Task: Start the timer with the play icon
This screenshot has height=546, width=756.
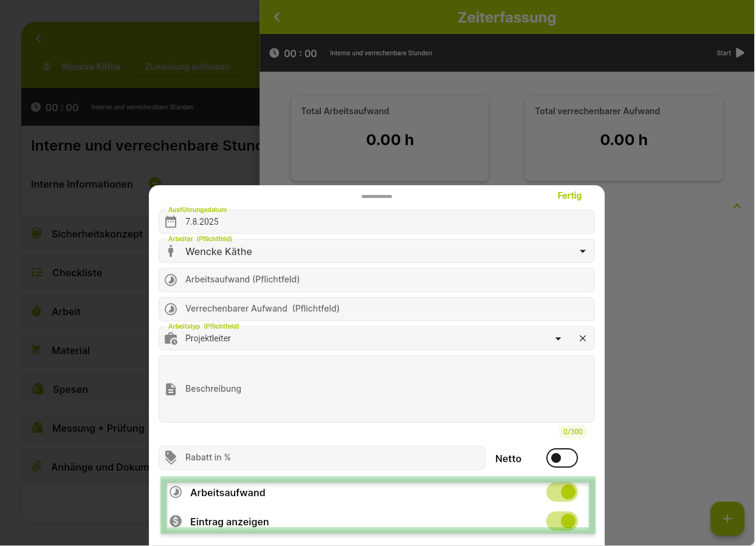Action: 740,53
